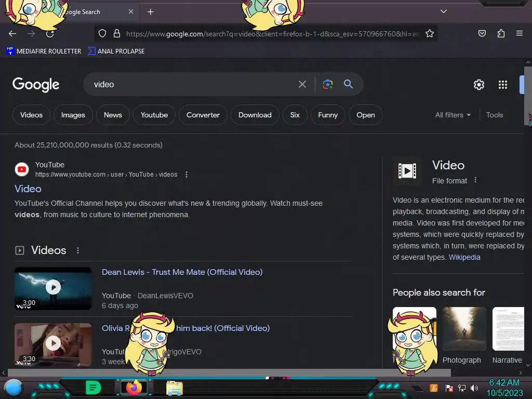Open the MEDIAFIRE ROULETTER bookmark

pyautogui.click(x=44, y=51)
